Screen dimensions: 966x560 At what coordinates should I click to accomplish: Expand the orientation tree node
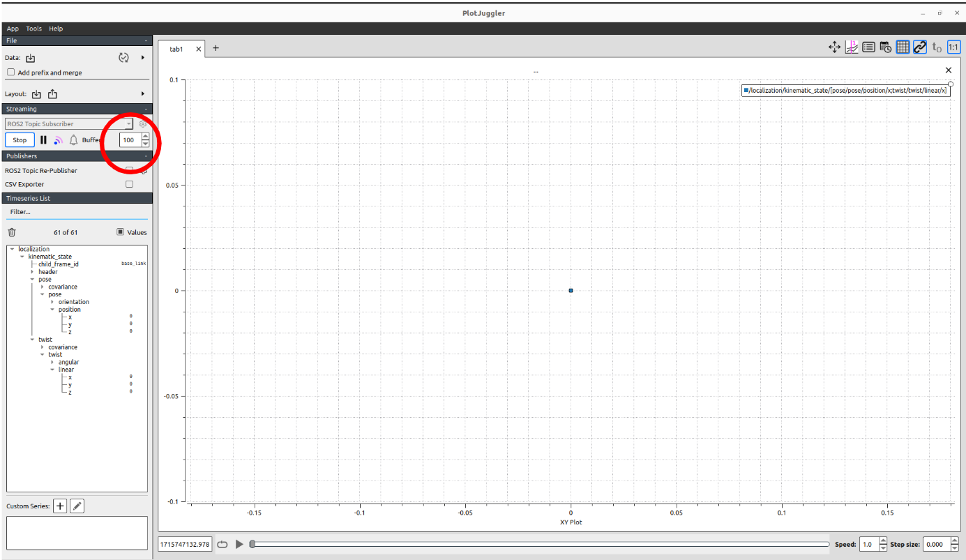click(52, 302)
